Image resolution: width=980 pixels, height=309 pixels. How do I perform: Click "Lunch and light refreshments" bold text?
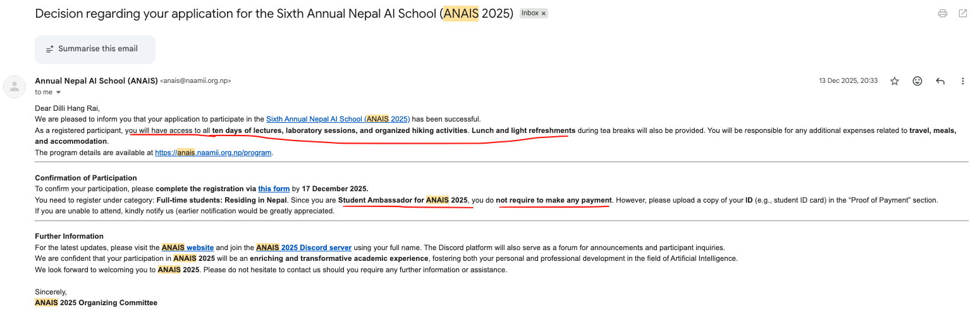click(524, 130)
